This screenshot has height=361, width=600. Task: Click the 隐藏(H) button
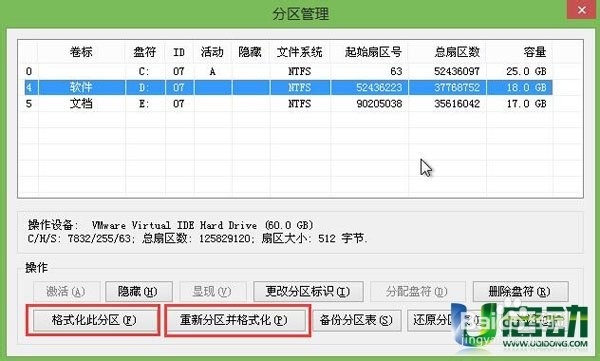point(139,292)
